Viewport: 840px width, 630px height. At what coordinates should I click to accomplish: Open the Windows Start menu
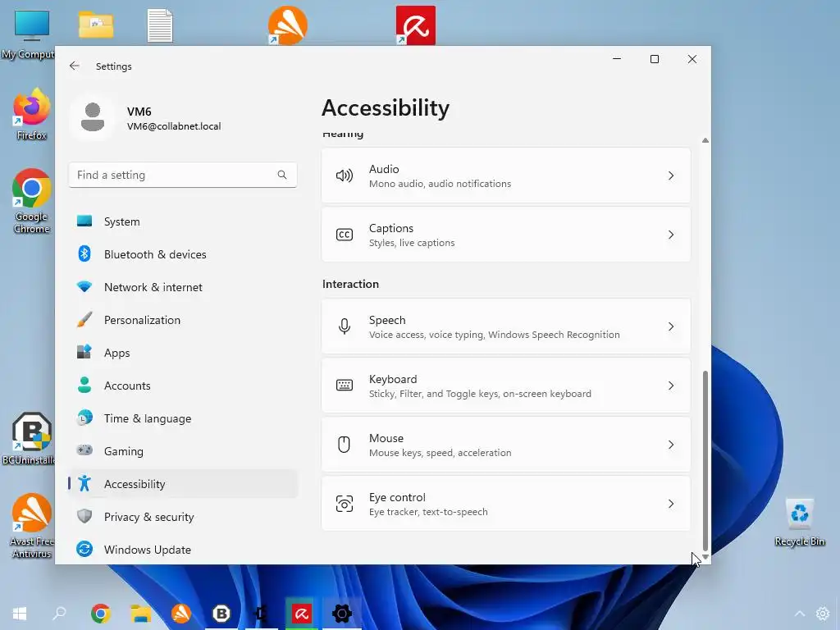click(20, 614)
